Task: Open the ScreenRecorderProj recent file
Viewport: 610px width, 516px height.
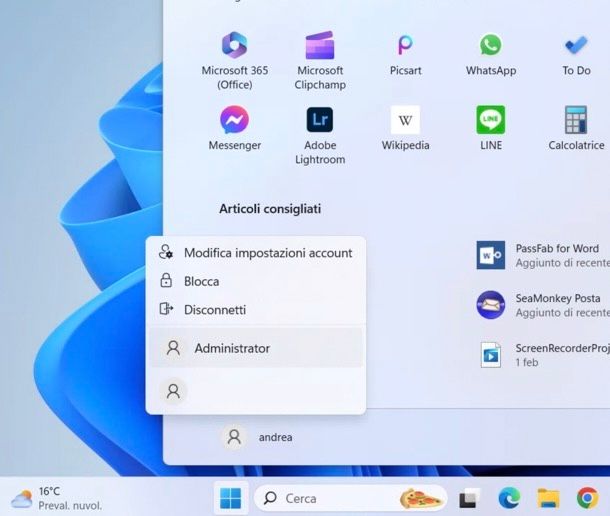Action: (x=545, y=355)
